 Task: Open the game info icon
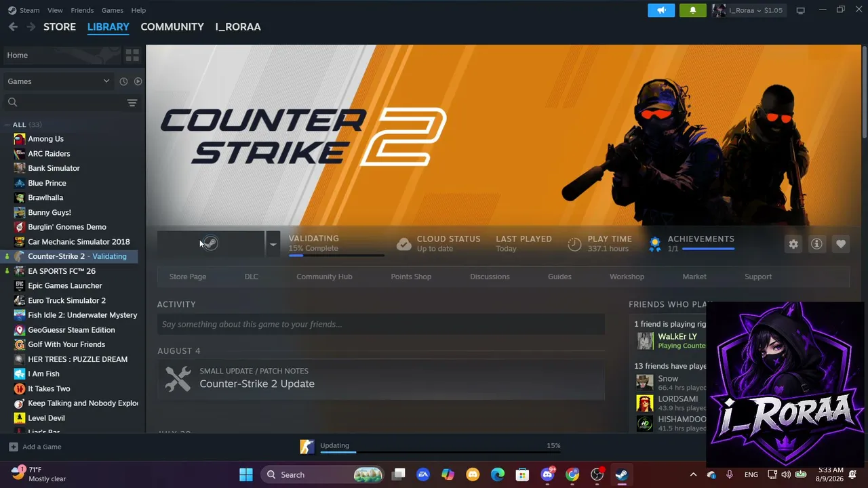[x=816, y=244]
